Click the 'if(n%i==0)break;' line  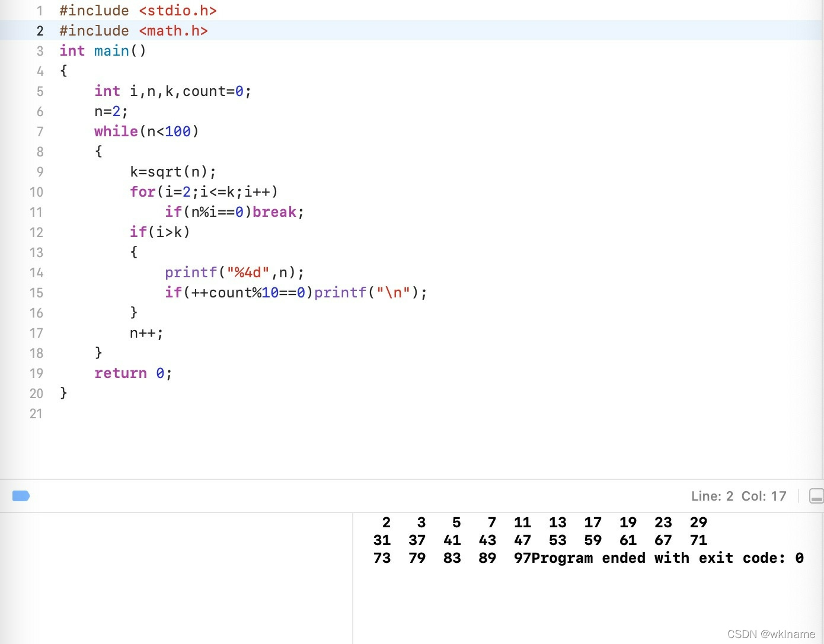(235, 212)
